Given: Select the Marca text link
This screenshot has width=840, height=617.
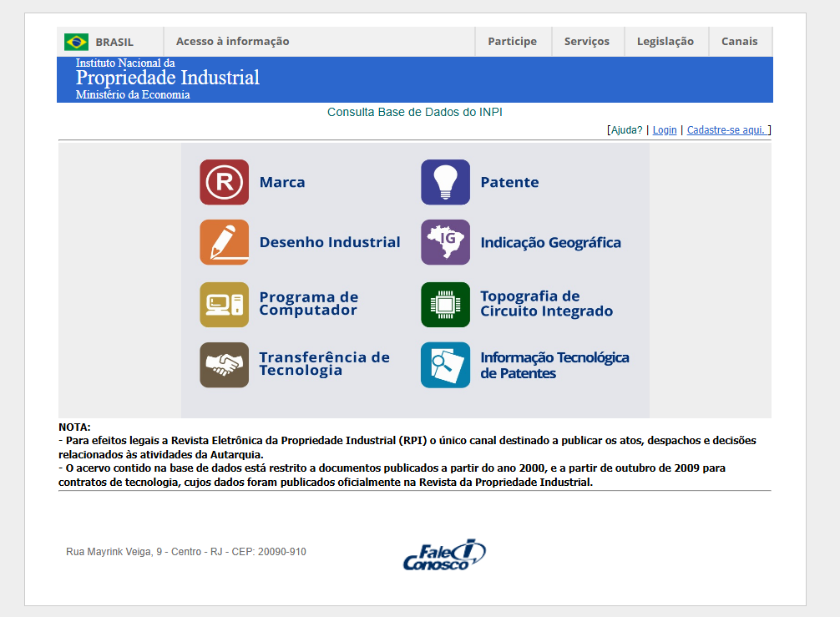Looking at the screenshot, I should click(282, 182).
